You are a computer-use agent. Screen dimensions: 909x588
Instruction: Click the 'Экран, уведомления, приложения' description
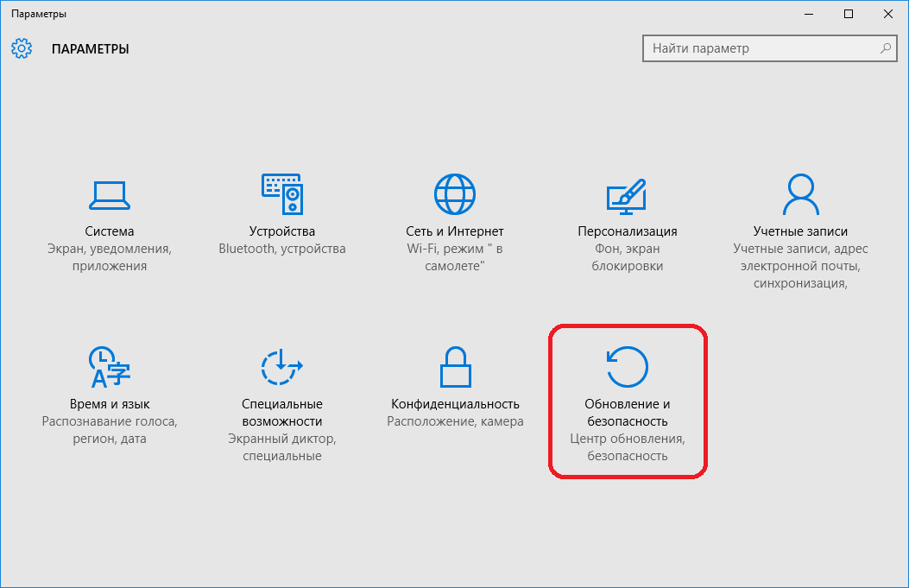coord(110,257)
